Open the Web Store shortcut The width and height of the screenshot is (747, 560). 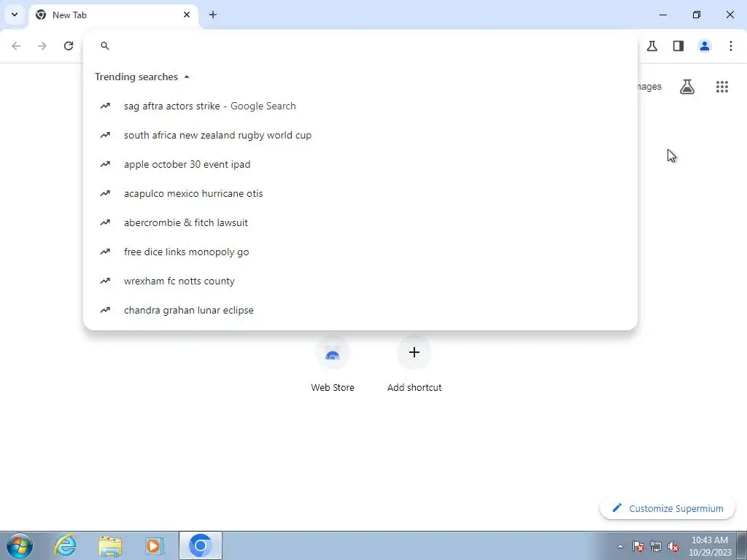click(333, 366)
